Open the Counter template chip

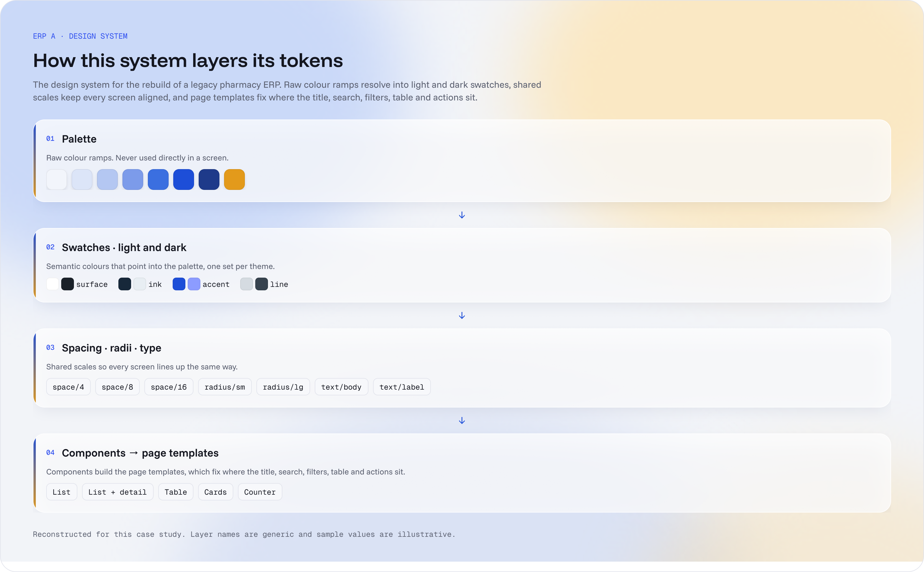click(260, 492)
